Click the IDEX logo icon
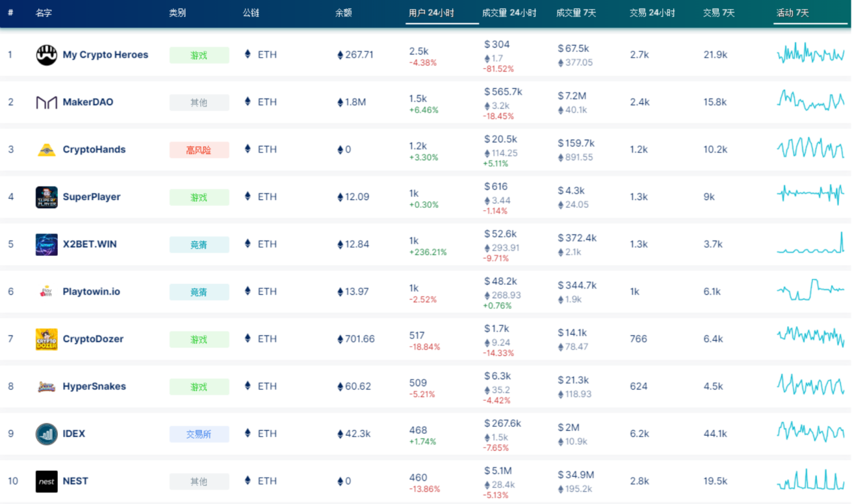Viewport: 852px width, 504px height. click(47, 434)
